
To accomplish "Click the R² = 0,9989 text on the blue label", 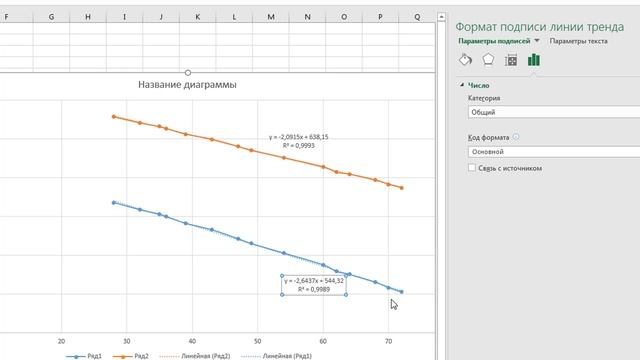I will point(314,289).
